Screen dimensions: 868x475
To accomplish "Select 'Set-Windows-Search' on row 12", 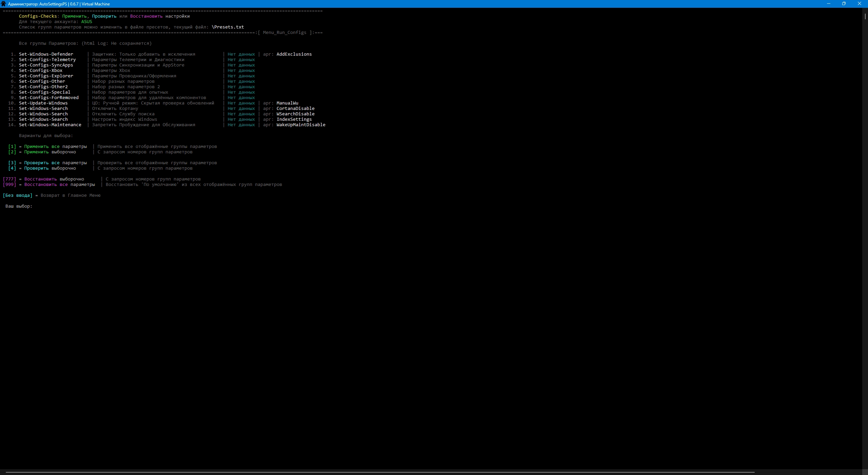I will pos(43,114).
